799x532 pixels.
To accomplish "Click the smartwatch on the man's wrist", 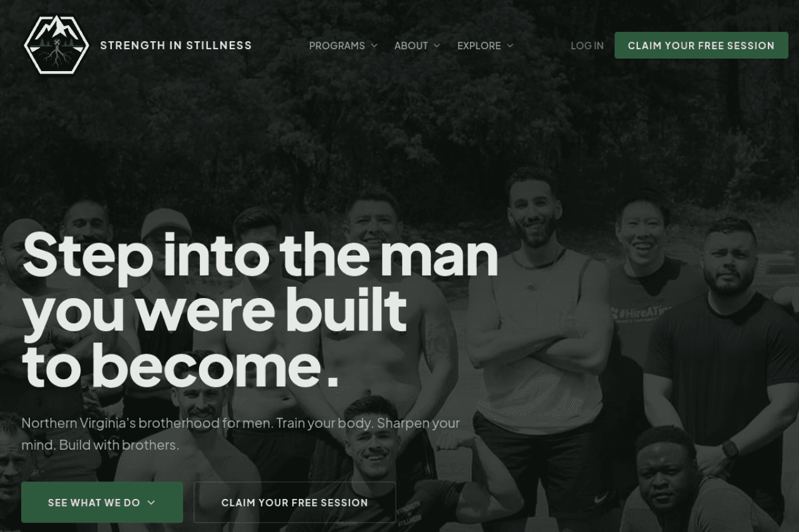I will pyautogui.click(x=729, y=449).
